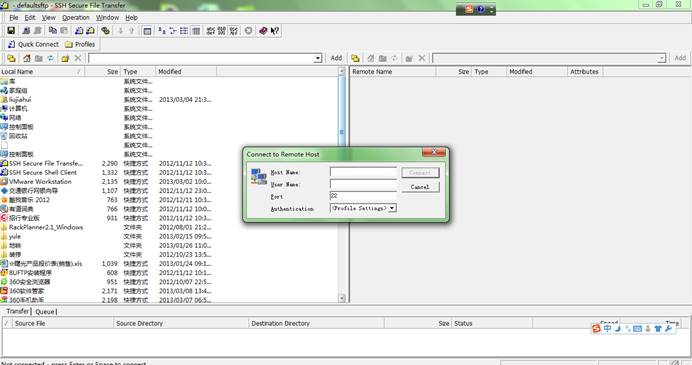This screenshot has height=365, width=692.
Task: Click the third transfer mode icon
Action: coord(233,30)
